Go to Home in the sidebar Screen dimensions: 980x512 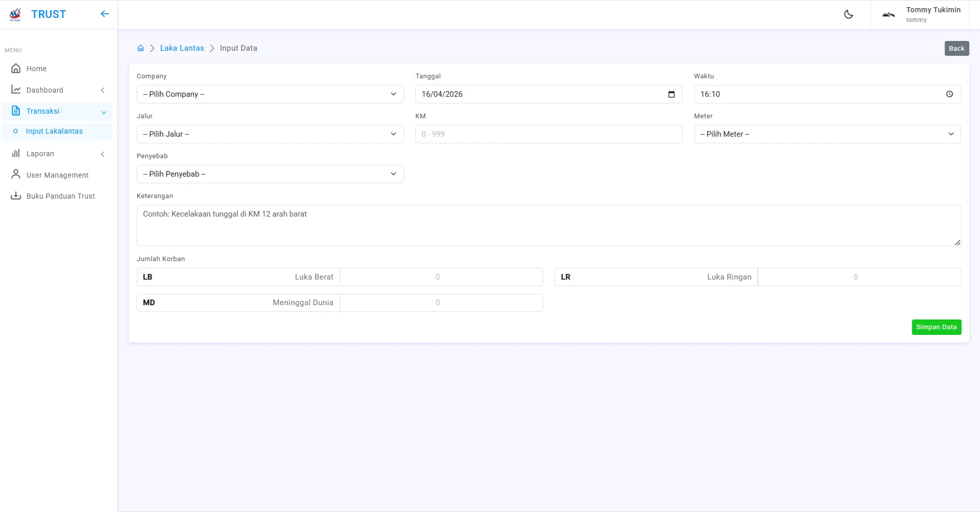36,69
